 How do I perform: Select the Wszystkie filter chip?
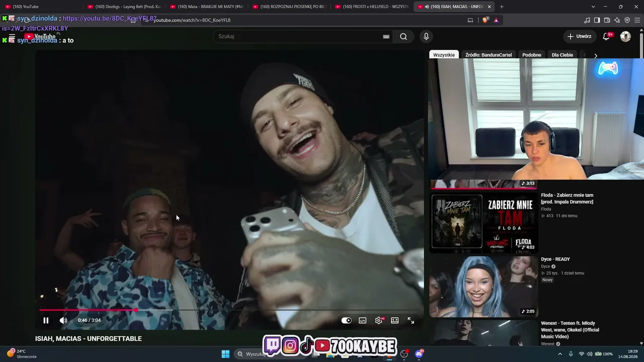click(x=444, y=55)
